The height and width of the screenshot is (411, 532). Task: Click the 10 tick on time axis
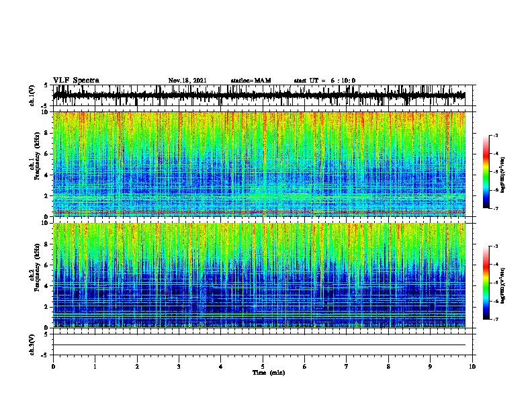[x=472, y=367]
